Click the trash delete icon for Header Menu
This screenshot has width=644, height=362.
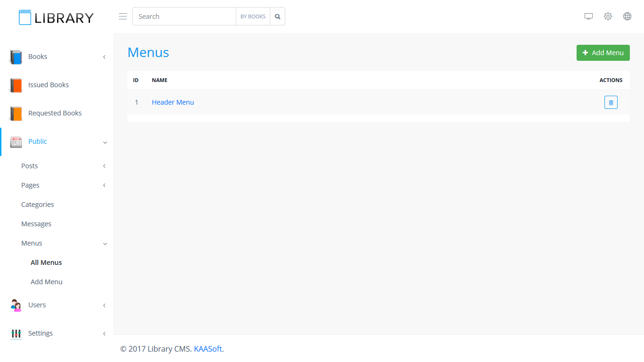click(x=611, y=102)
